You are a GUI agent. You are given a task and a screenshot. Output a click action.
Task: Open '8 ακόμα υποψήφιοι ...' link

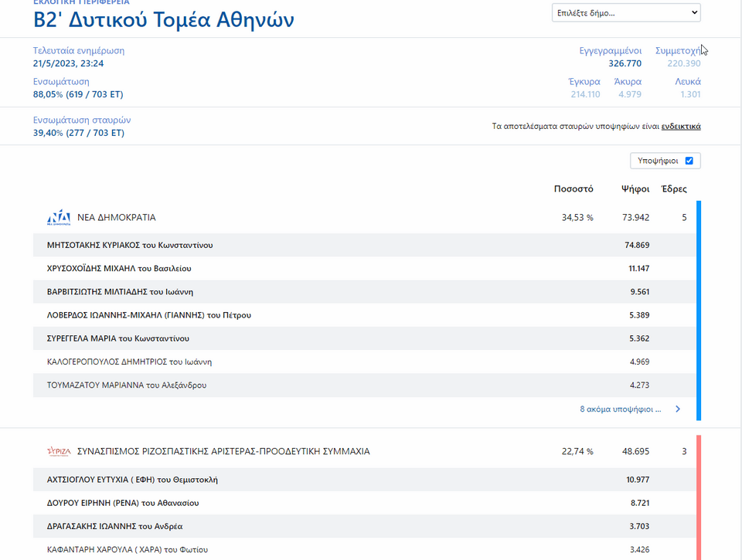point(621,409)
